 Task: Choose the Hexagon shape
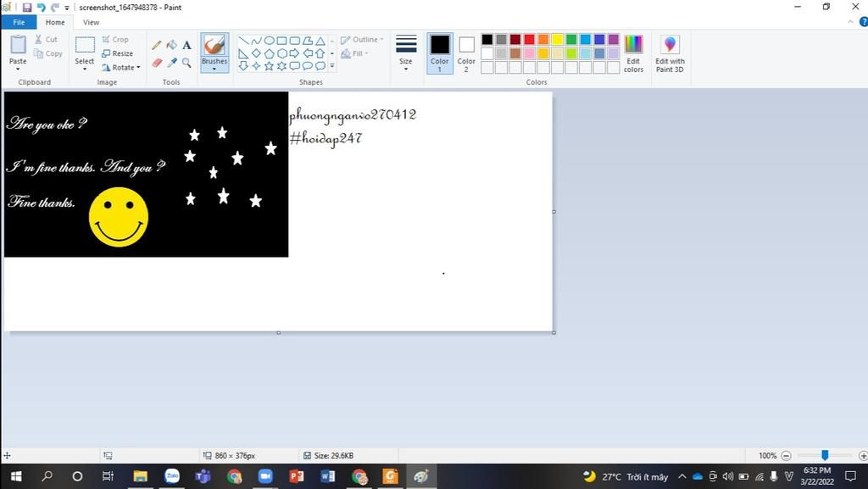coord(281,53)
